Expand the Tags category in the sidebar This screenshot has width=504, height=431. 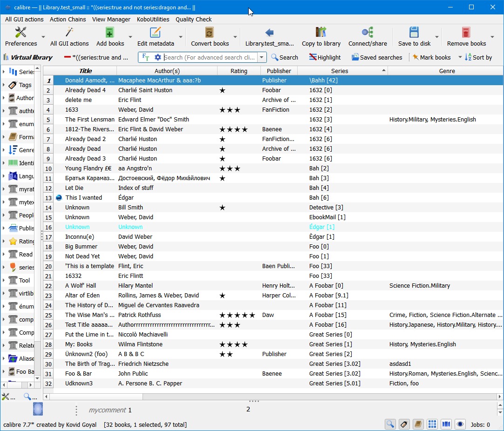[4, 85]
